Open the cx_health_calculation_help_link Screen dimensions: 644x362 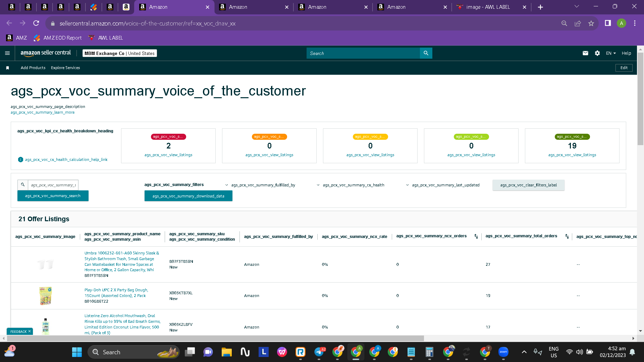click(66, 160)
